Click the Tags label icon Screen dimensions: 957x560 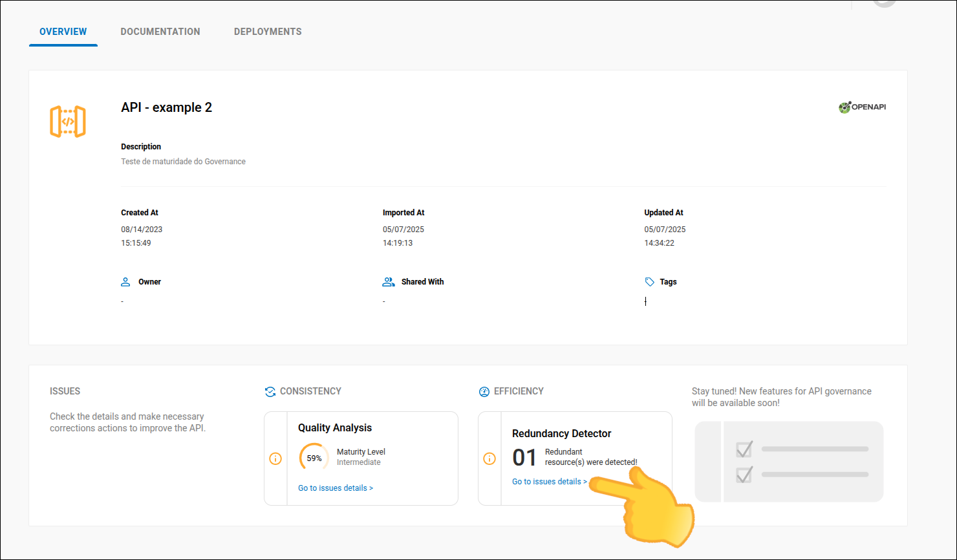649,282
